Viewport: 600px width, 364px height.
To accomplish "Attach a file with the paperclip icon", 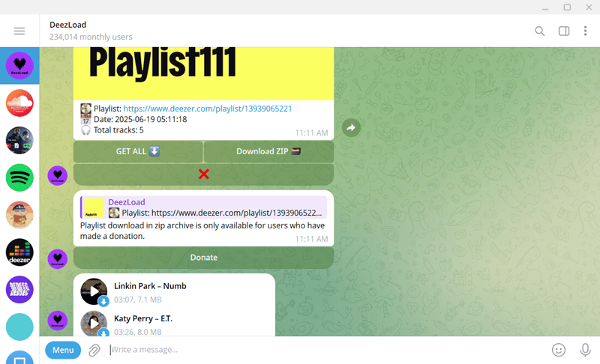I will 94,350.
